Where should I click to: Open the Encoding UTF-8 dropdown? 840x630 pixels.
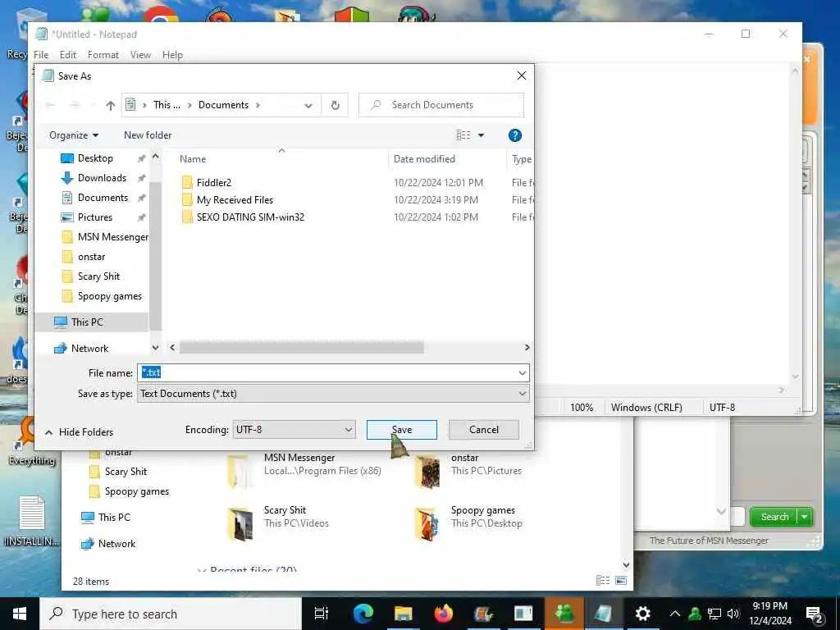(x=294, y=430)
